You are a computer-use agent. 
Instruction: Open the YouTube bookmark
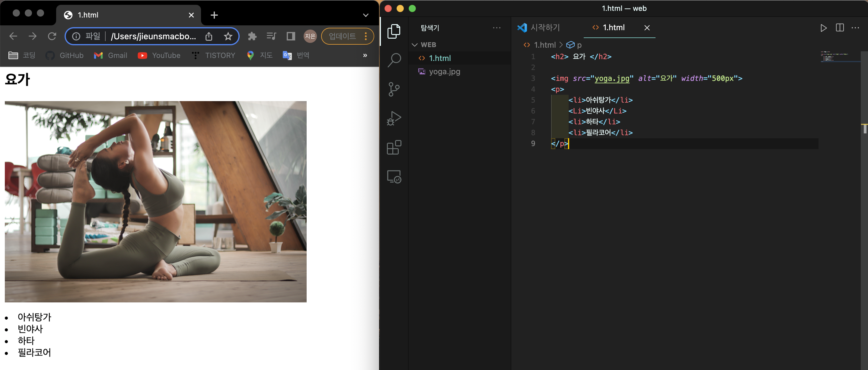point(159,56)
